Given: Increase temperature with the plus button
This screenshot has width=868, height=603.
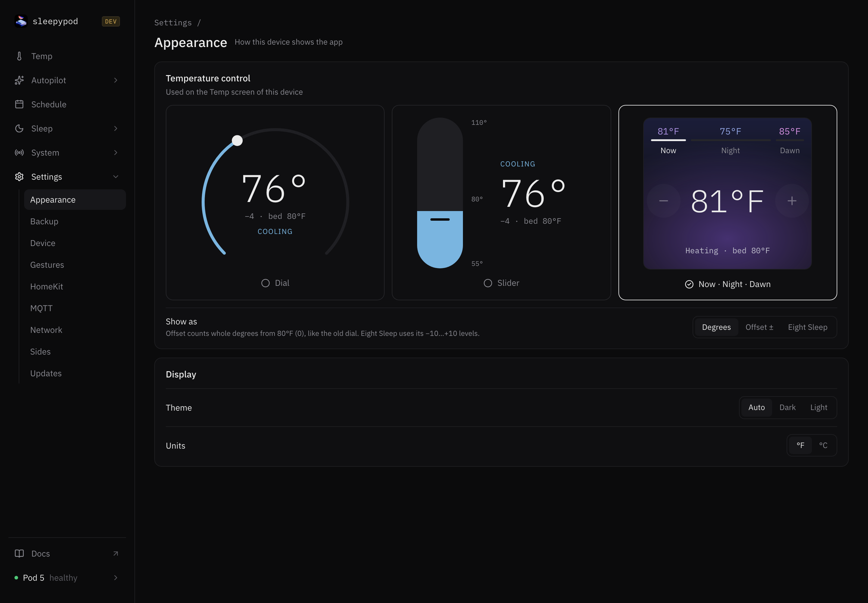Looking at the screenshot, I should coord(792,200).
